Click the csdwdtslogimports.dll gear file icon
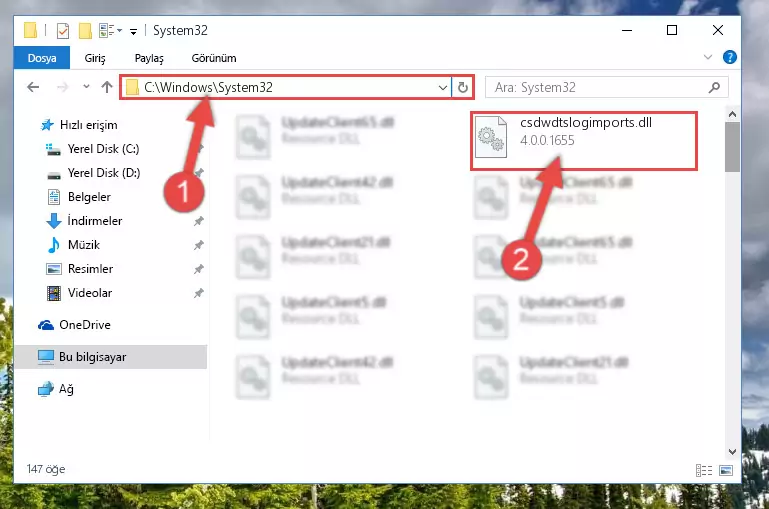Image resolution: width=769 pixels, height=509 pixels. click(x=491, y=137)
